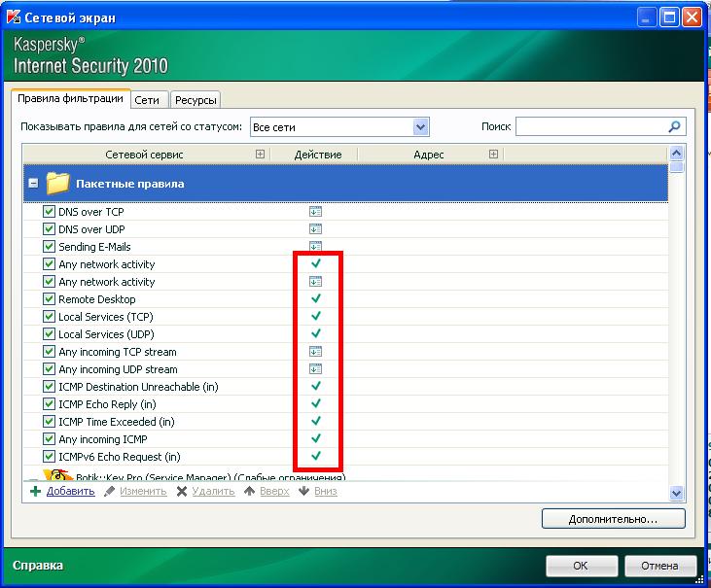711x588 pixels.
Task: Click the Добавить link
Action: click(71, 491)
